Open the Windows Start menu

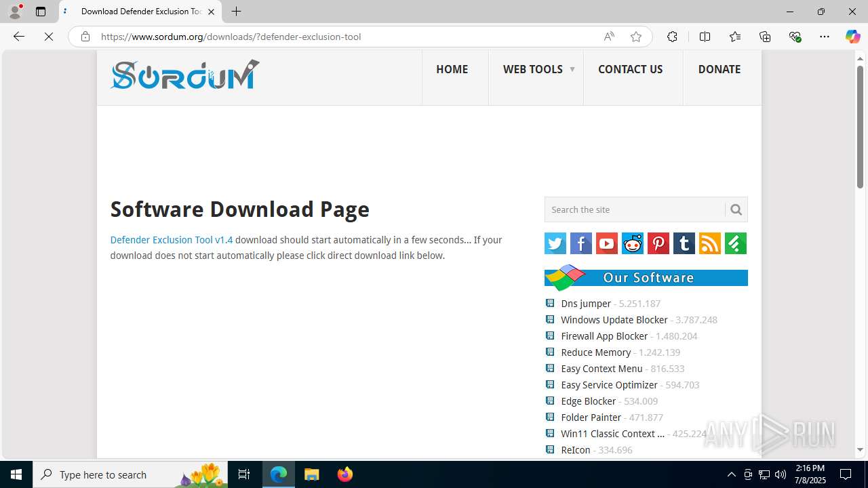coord(16,474)
